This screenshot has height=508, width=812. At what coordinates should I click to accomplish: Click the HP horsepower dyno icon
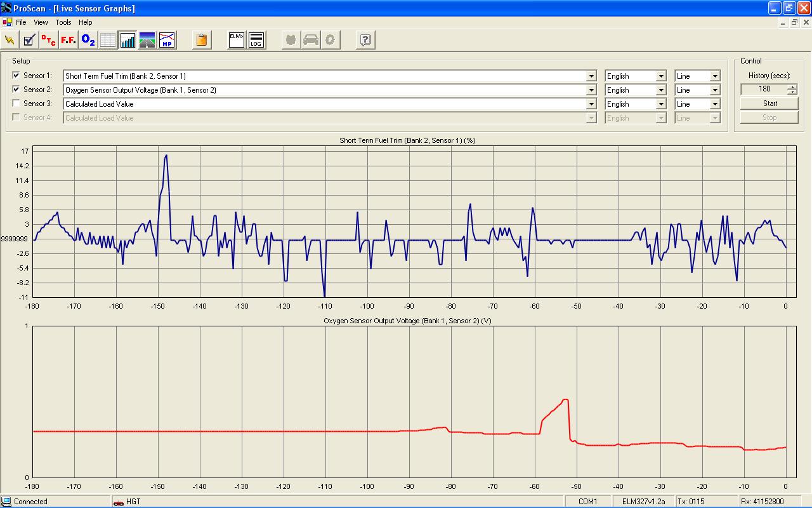tap(167, 40)
